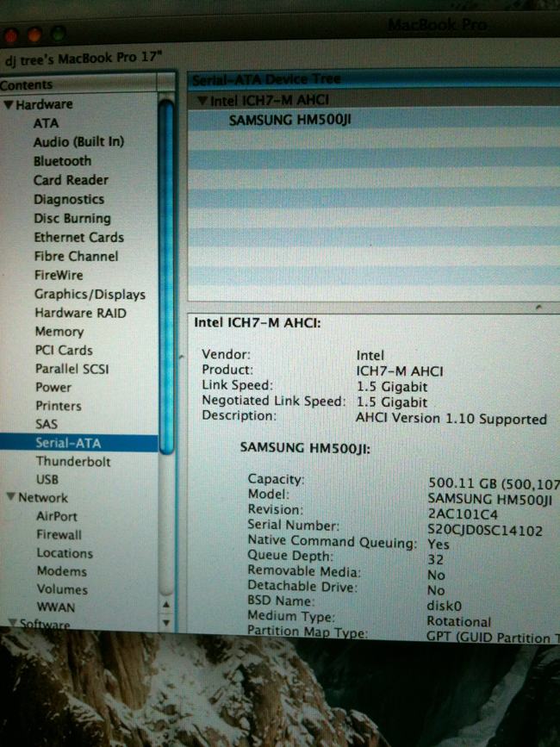Open Memory information in sidebar
Image resolution: width=560 pixels, height=747 pixels.
(x=59, y=332)
